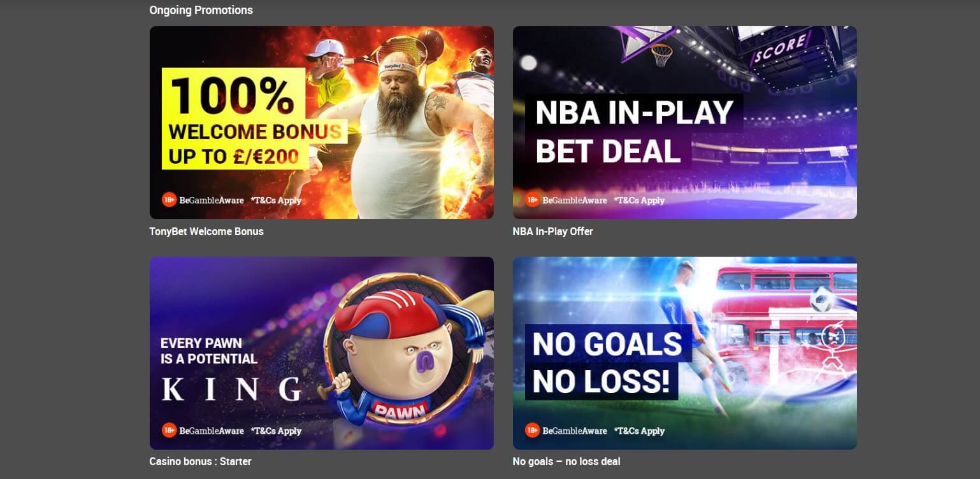The image size is (980, 479).
Task: Click the No goals – no loss deal link
Action: pyautogui.click(x=566, y=461)
